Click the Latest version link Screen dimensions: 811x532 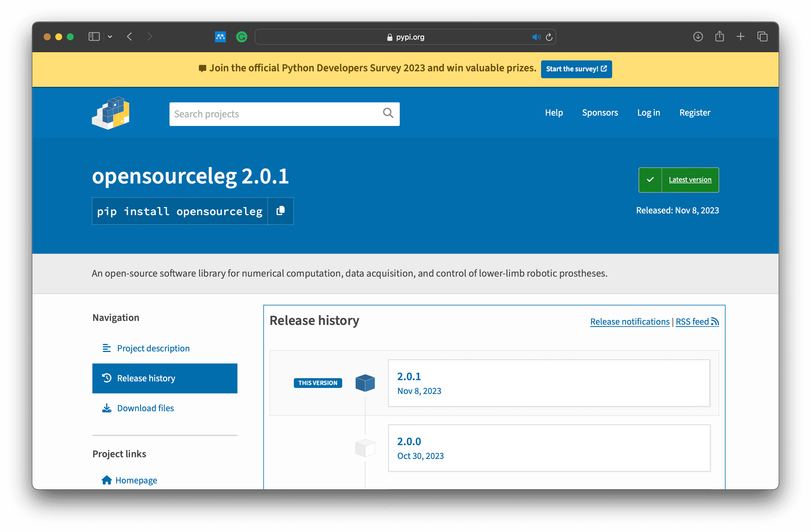pyautogui.click(x=690, y=179)
